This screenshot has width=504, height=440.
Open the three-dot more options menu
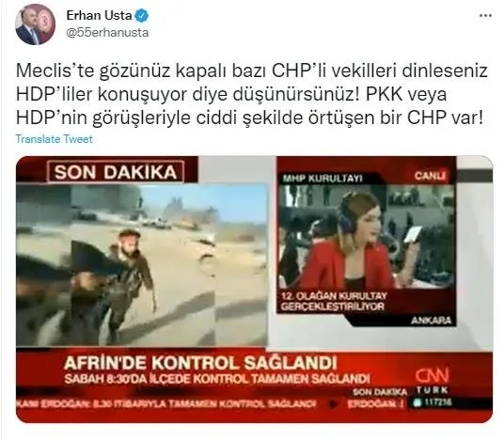485,16
